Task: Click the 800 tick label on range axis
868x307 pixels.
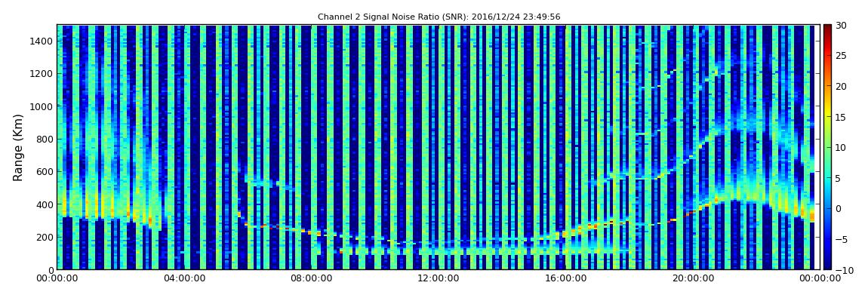Action: pos(45,139)
